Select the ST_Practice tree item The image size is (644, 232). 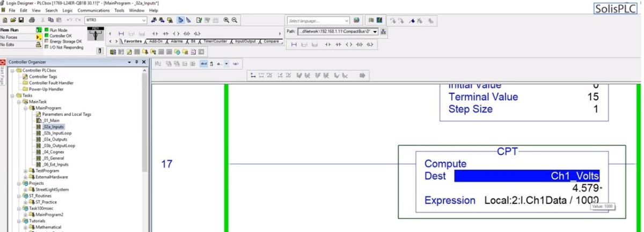[46, 202]
